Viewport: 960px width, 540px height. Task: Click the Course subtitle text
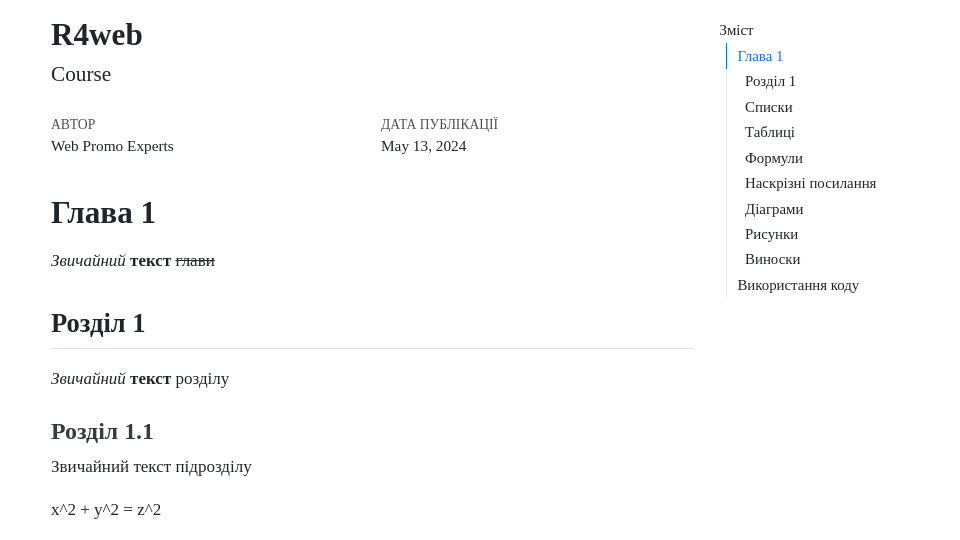point(81,74)
